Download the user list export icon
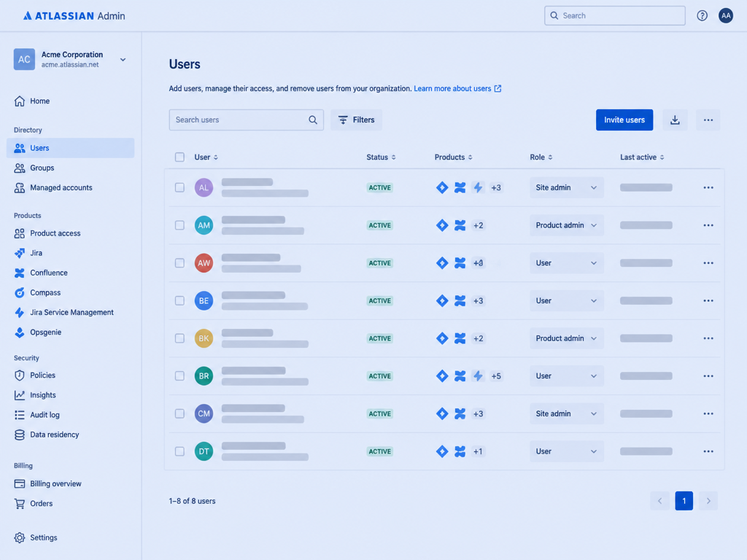The height and width of the screenshot is (560, 747). point(675,120)
